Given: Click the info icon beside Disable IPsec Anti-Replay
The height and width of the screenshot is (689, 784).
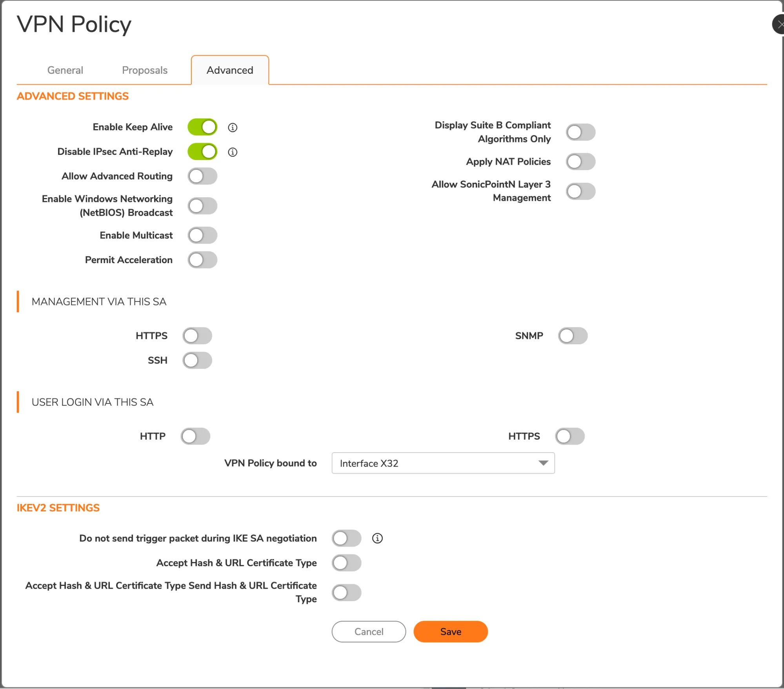Looking at the screenshot, I should (x=233, y=152).
